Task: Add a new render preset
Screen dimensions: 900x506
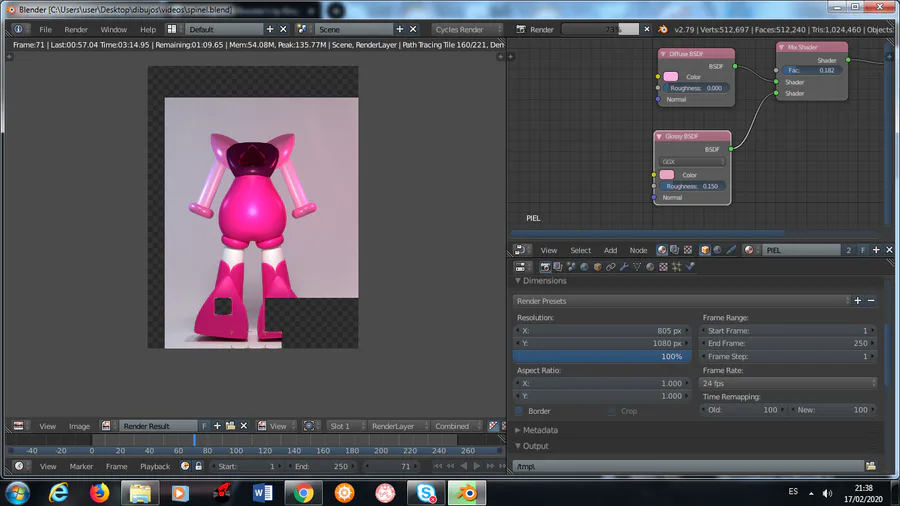Action: tap(858, 300)
